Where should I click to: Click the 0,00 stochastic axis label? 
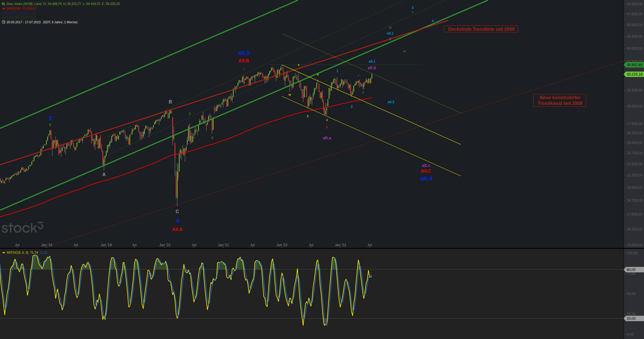click(630, 334)
